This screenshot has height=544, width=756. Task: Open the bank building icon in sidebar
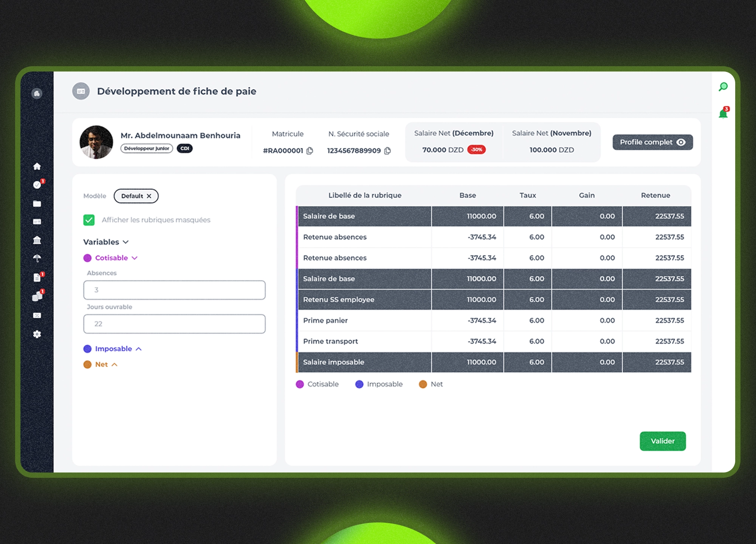37,240
